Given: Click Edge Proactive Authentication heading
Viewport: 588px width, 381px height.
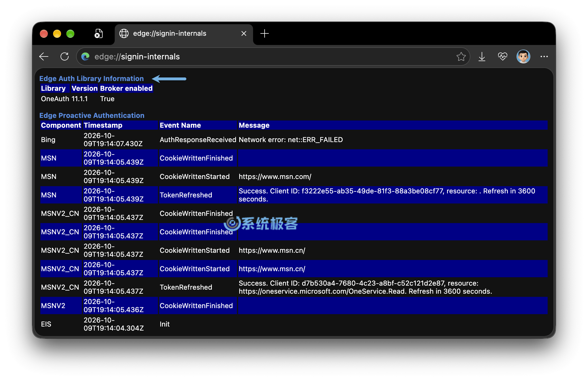Looking at the screenshot, I should point(92,116).
